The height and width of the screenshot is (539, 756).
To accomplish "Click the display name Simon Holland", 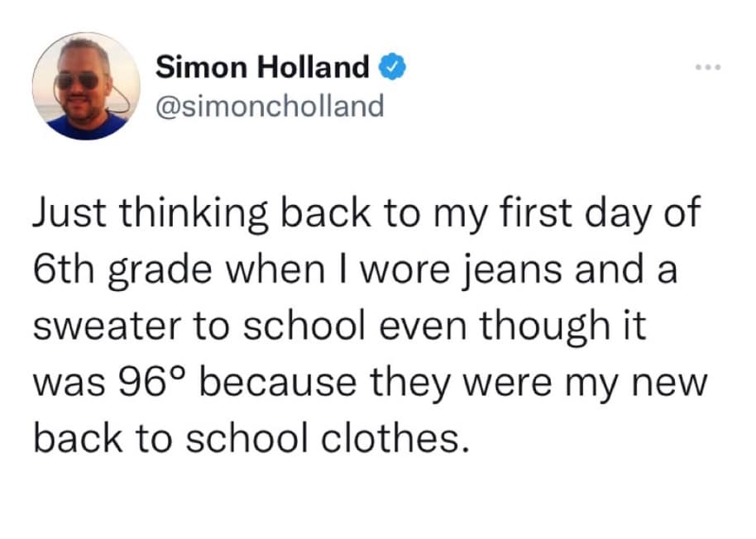I will point(262,66).
